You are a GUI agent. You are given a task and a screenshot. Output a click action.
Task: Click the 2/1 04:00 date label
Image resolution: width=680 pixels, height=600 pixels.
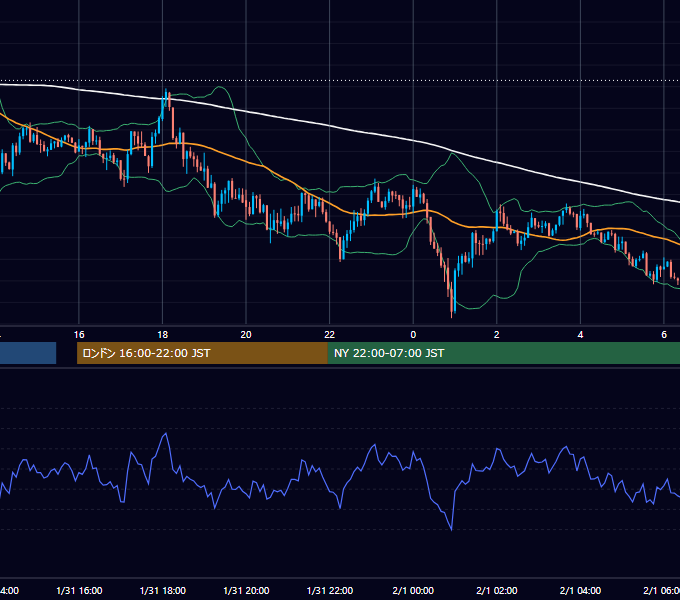tap(580, 590)
